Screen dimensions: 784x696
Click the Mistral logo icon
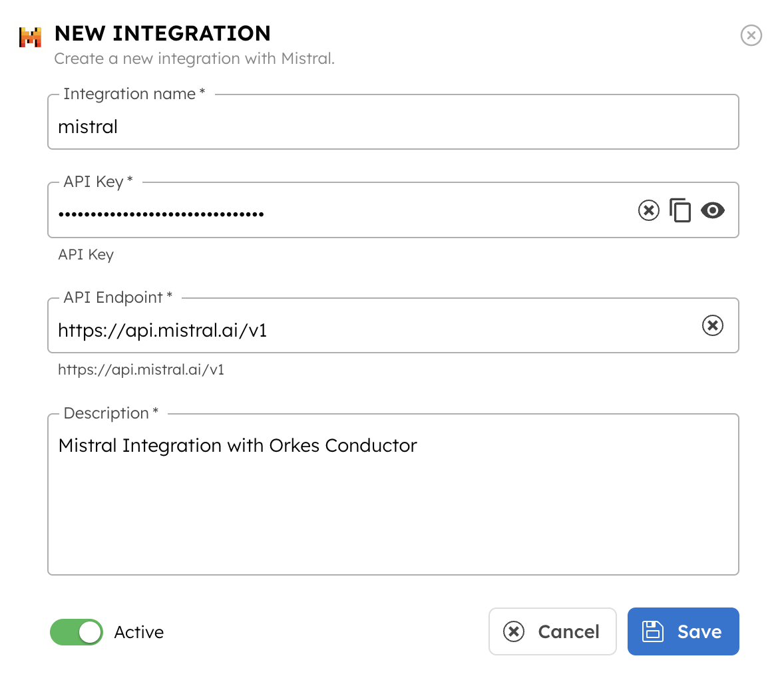[30, 37]
